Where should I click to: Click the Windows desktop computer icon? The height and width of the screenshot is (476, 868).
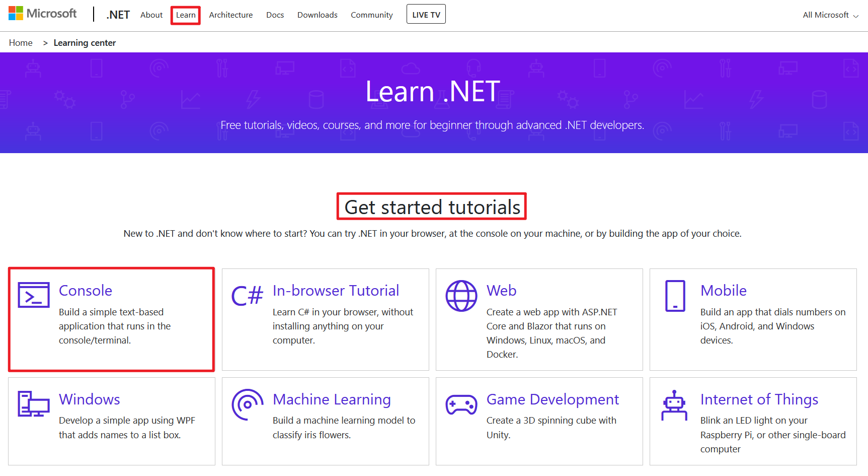pyautogui.click(x=34, y=403)
